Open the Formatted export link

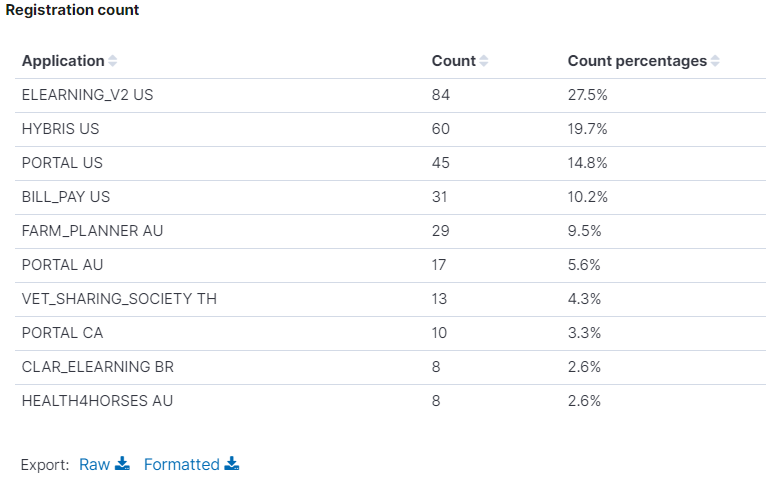point(181,464)
